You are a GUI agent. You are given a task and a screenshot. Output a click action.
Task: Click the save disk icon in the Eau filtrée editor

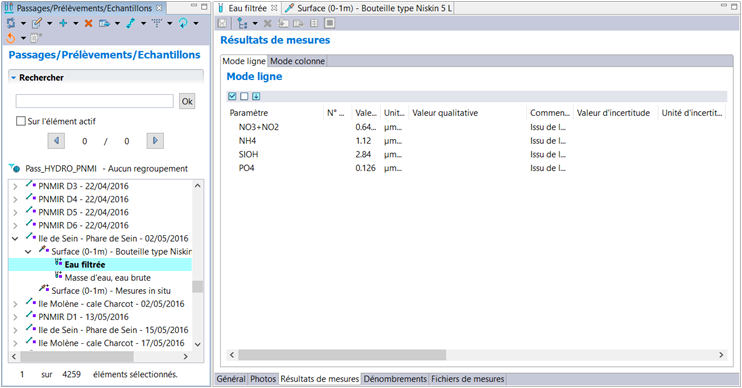[x=222, y=23]
